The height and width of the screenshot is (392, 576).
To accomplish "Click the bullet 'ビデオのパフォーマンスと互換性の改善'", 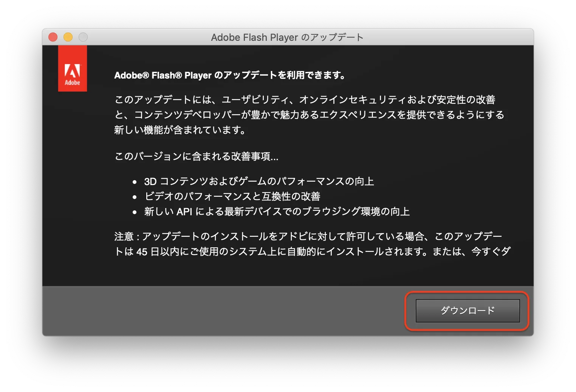I will pos(232,196).
